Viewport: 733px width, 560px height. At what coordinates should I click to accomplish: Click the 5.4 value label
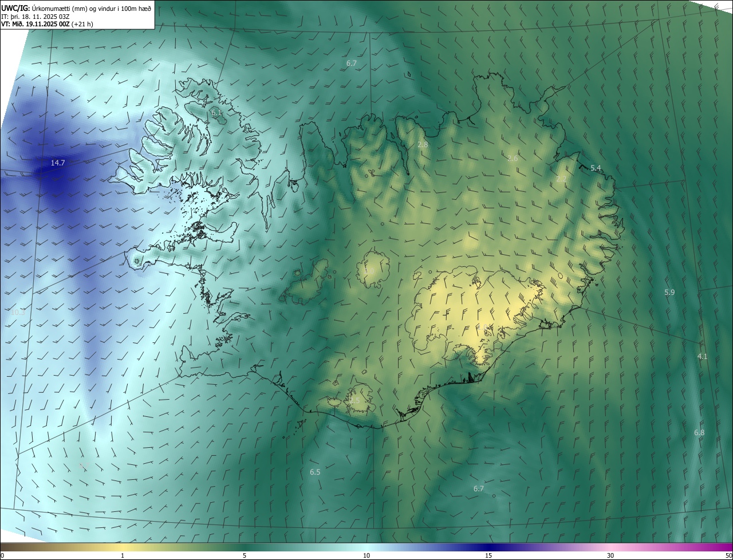click(596, 168)
